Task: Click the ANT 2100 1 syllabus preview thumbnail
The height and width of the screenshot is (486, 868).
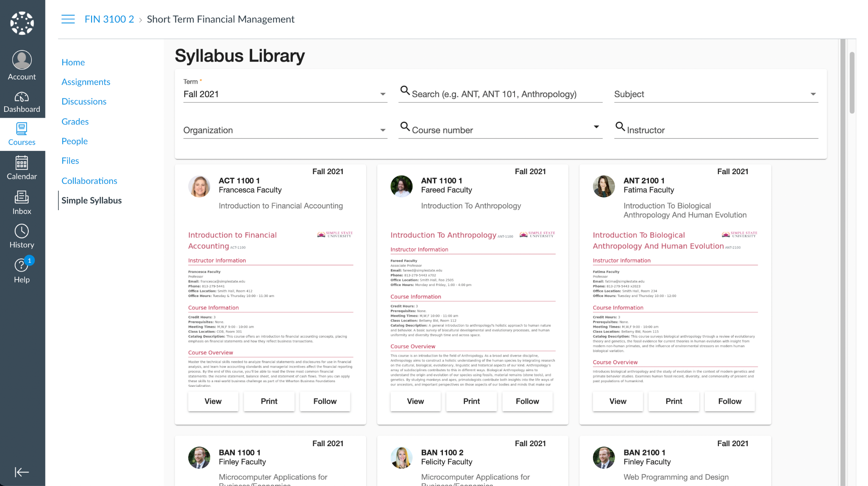Action: 675,307
